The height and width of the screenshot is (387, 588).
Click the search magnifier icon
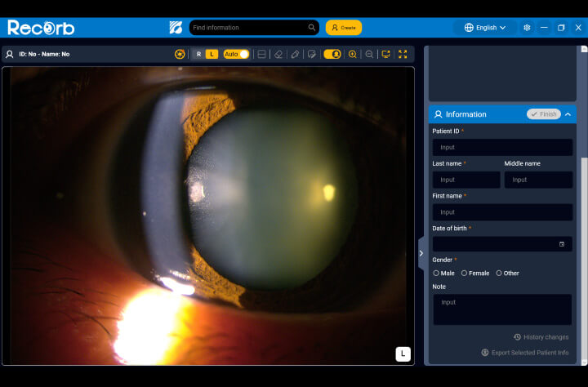click(312, 28)
